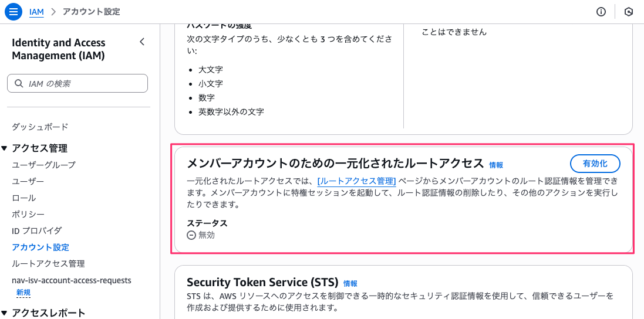Open ID プロバイダ page
Viewport: 644px width, 319px height.
pyautogui.click(x=36, y=231)
